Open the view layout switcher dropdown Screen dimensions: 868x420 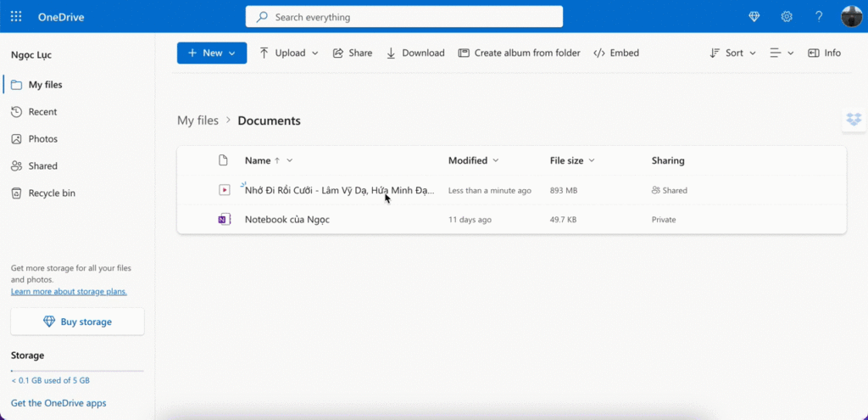coord(782,53)
